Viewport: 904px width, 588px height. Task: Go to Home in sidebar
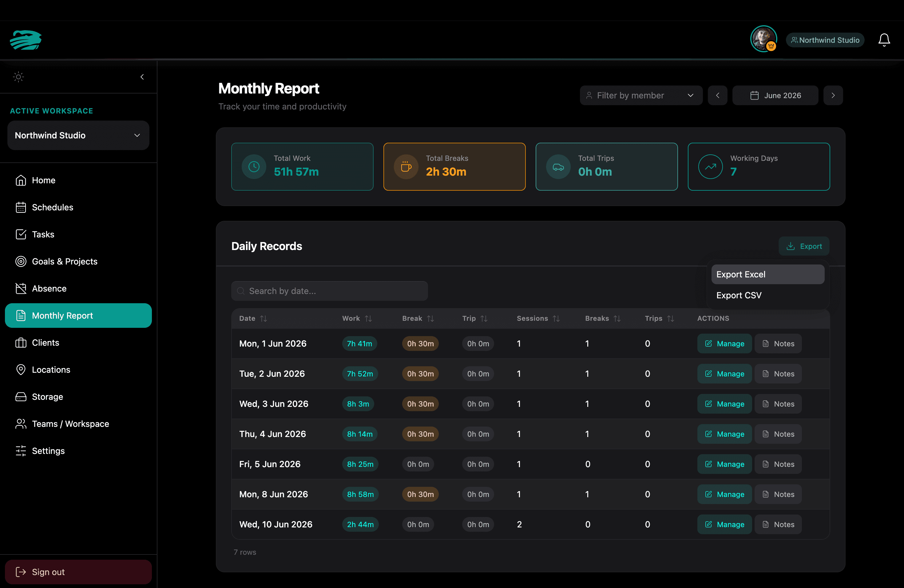(78, 180)
